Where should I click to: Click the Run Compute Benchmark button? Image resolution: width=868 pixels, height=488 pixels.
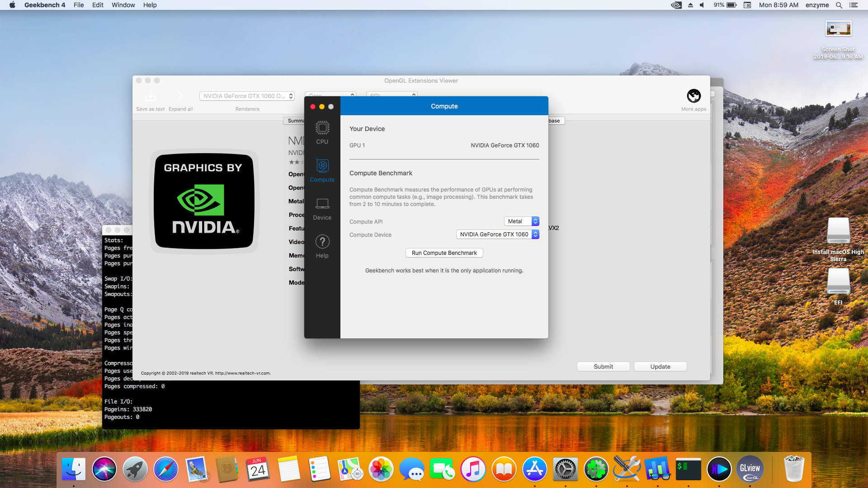pyautogui.click(x=443, y=253)
